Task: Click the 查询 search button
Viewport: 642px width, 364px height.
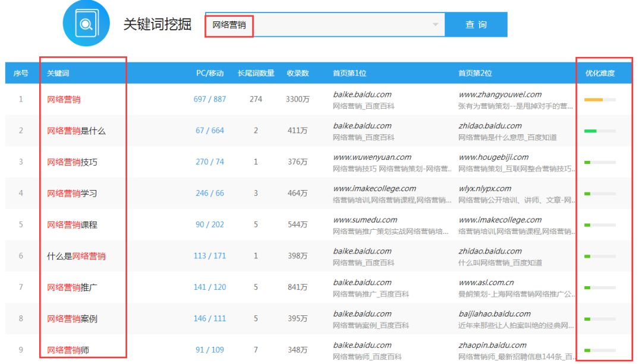Action: [x=476, y=24]
